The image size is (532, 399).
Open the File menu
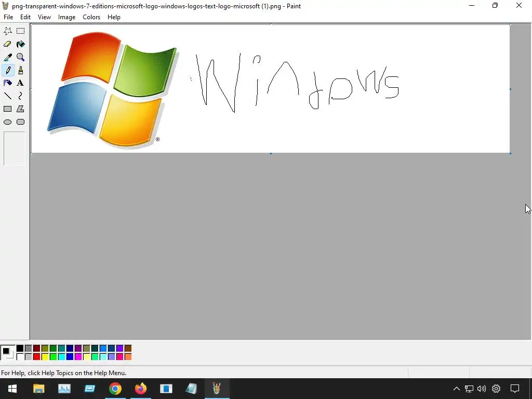(x=8, y=17)
